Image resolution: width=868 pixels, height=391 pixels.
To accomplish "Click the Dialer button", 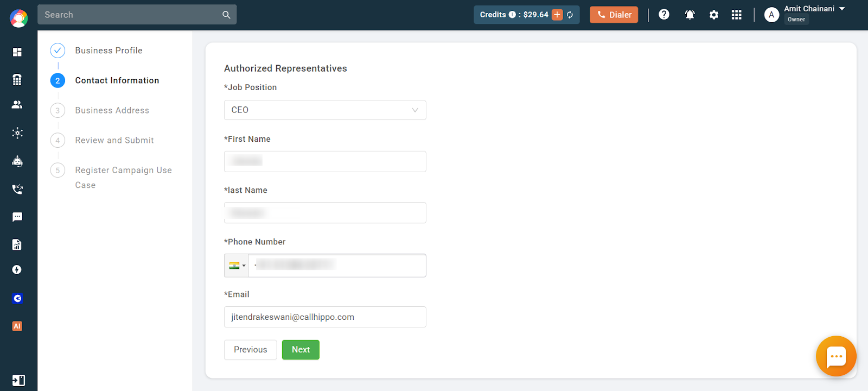I will point(614,15).
